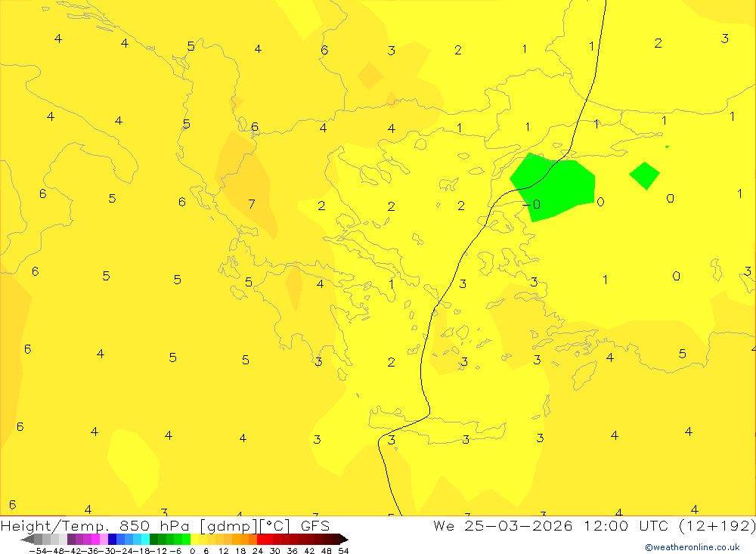This screenshot has width=756, height=554.
Task: Pick the bright red legend swatch at 24
Action: (x=261, y=539)
